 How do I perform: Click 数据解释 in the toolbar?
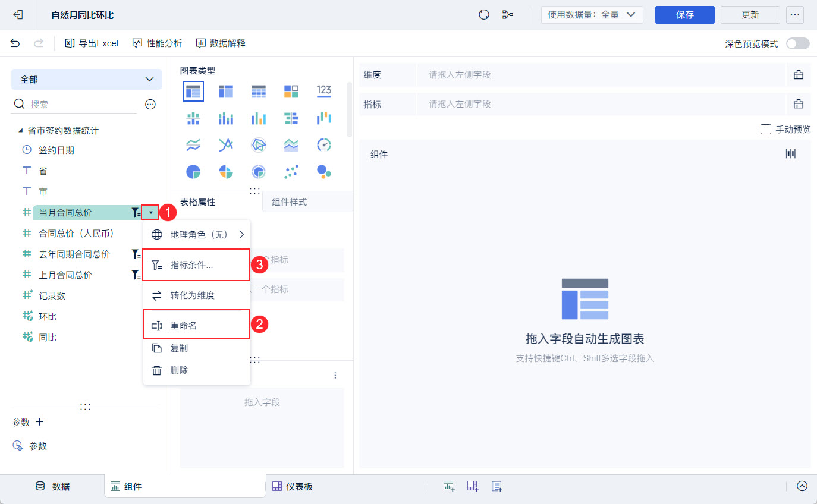coord(221,43)
